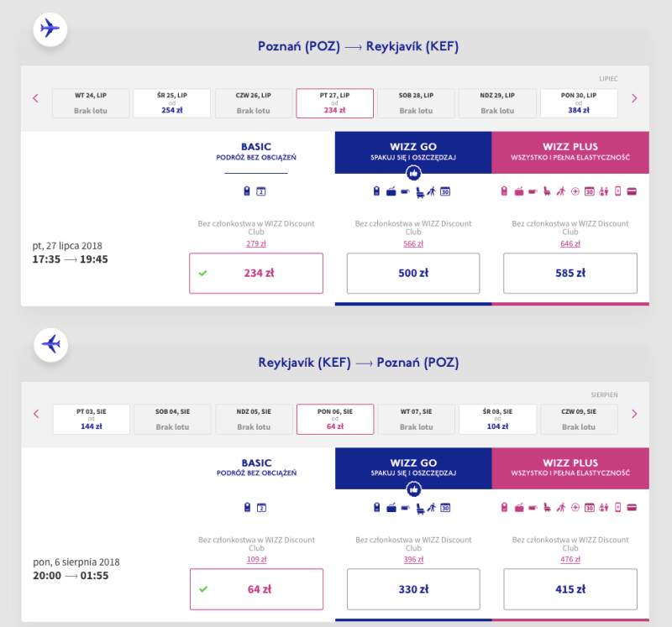Show earlier return dates with left chevron near PT 03, SIE
672x627 pixels.
36,414
